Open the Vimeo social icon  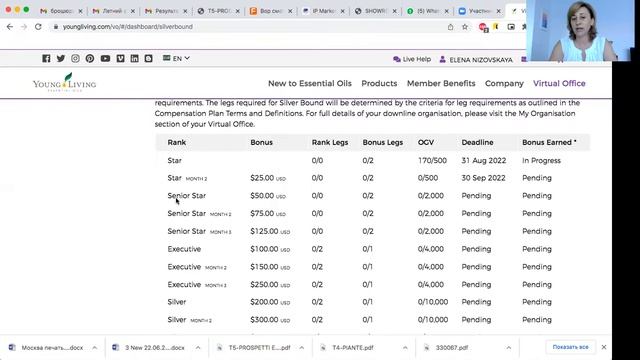coord(120,58)
